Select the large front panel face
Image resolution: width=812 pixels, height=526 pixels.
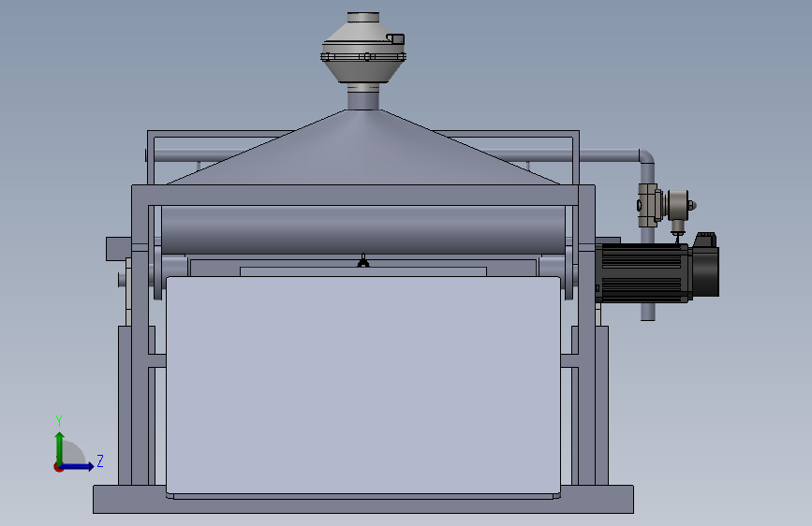[x=363, y=385]
